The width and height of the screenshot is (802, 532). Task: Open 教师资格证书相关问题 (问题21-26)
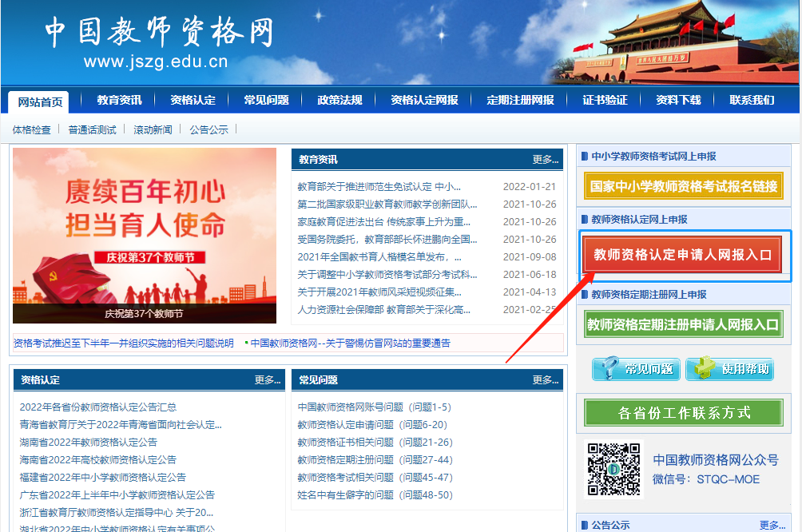pyautogui.click(x=375, y=442)
